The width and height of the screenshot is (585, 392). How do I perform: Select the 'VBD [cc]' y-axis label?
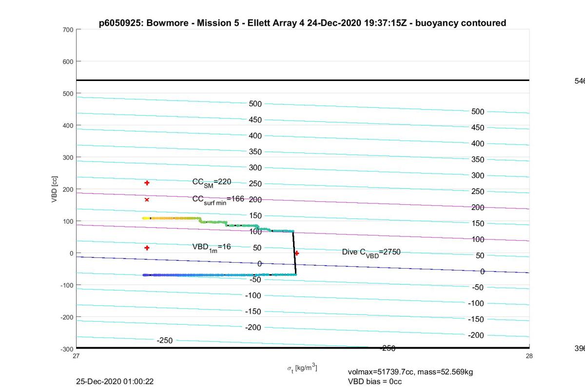(x=55, y=189)
